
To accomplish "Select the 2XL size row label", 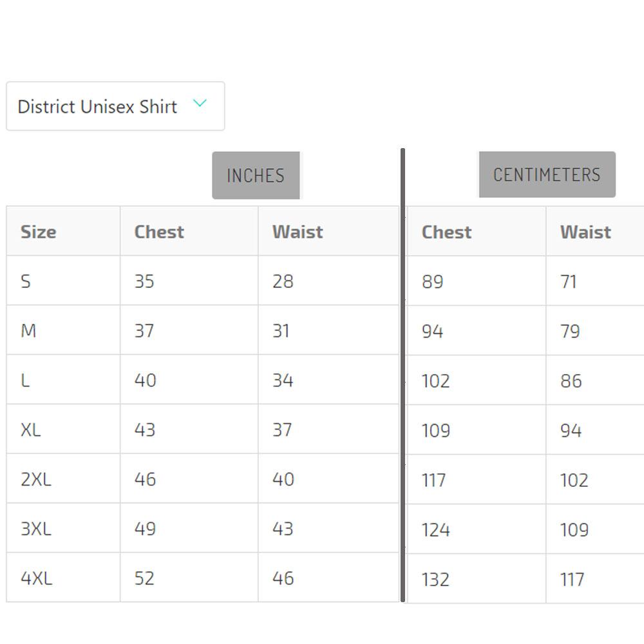I will [35, 479].
